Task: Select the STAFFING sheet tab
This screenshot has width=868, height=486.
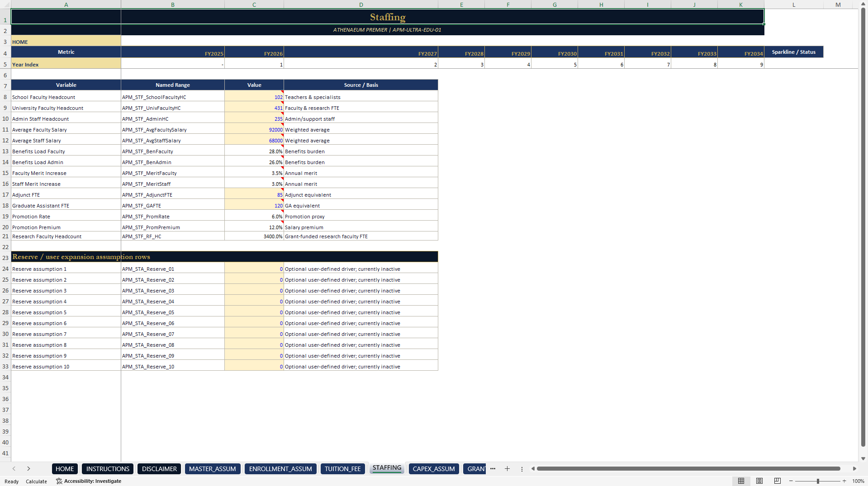Action: pos(387,468)
